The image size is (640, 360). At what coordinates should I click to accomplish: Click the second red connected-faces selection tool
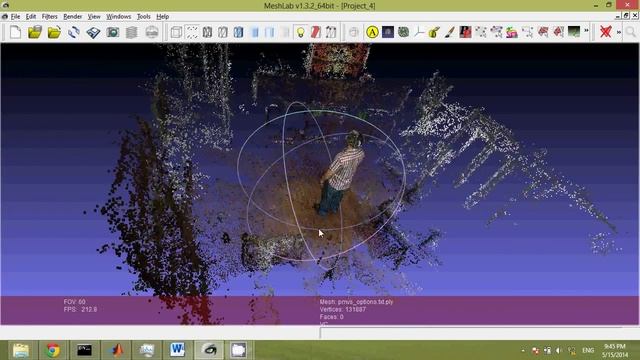pyautogui.click(x=558, y=32)
